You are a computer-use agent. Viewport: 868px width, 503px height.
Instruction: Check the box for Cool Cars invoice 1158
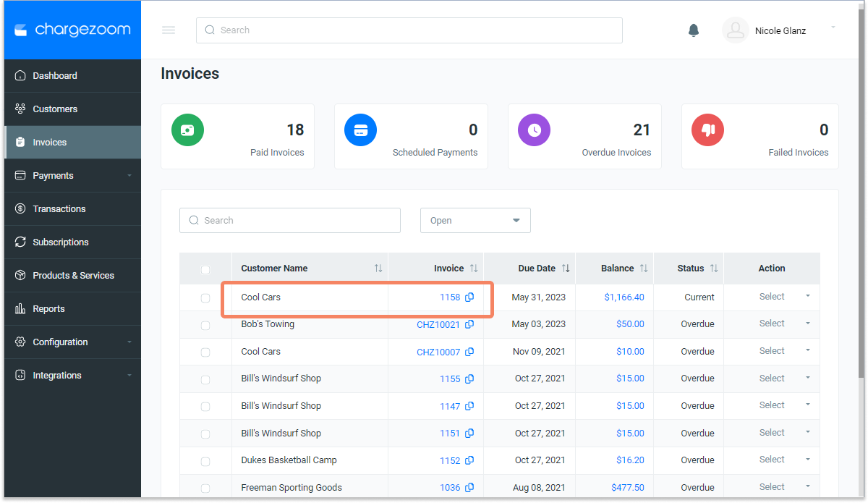click(x=205, y=298)
